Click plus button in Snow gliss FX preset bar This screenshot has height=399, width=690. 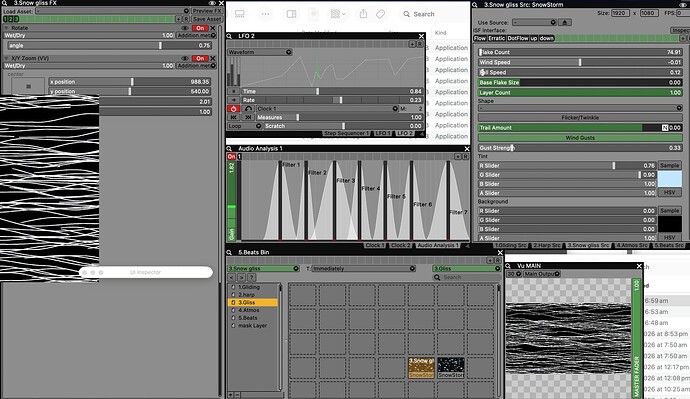coord(178,19)
